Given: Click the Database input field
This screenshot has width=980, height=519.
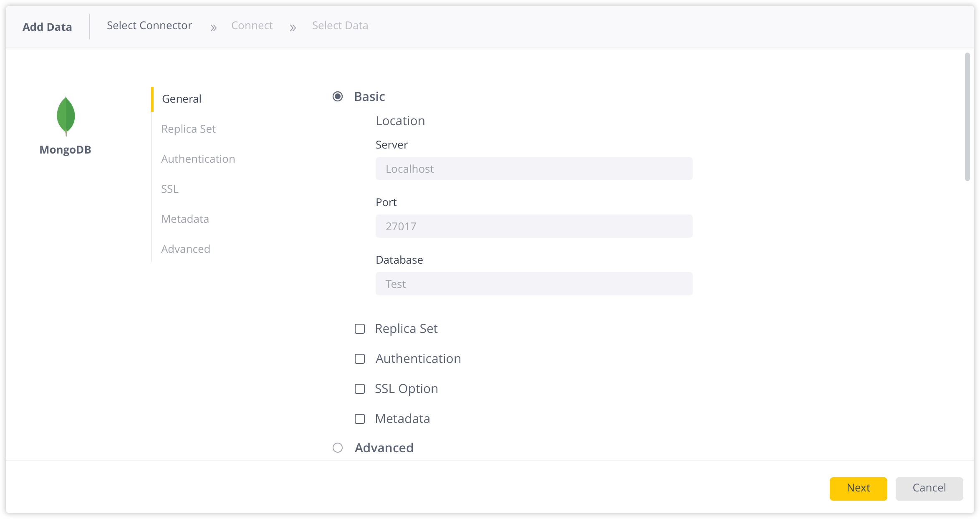Looking at the screenshot, I should click(x=534, y=284).
